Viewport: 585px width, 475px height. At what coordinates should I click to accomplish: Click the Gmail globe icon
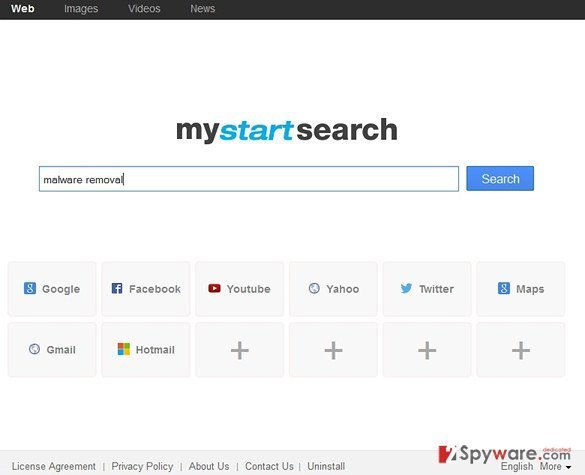point(34,349)
